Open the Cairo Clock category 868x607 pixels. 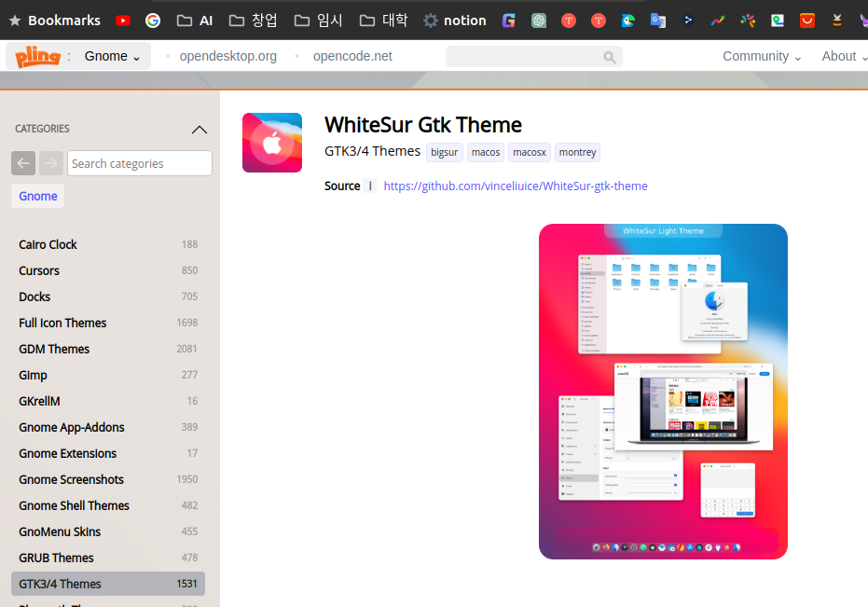click(108, 244)
